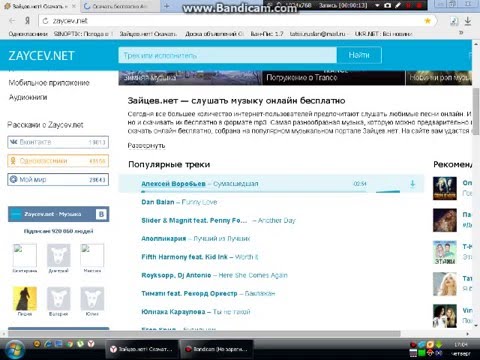Click the system tray clock 17:04
Screen dimensions: 480x360
point(460,345)
